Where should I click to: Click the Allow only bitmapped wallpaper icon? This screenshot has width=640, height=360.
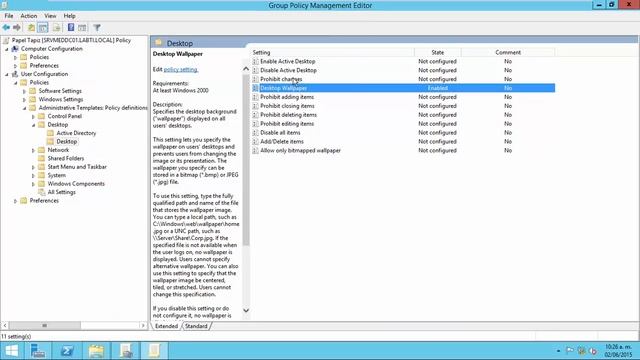255,150
